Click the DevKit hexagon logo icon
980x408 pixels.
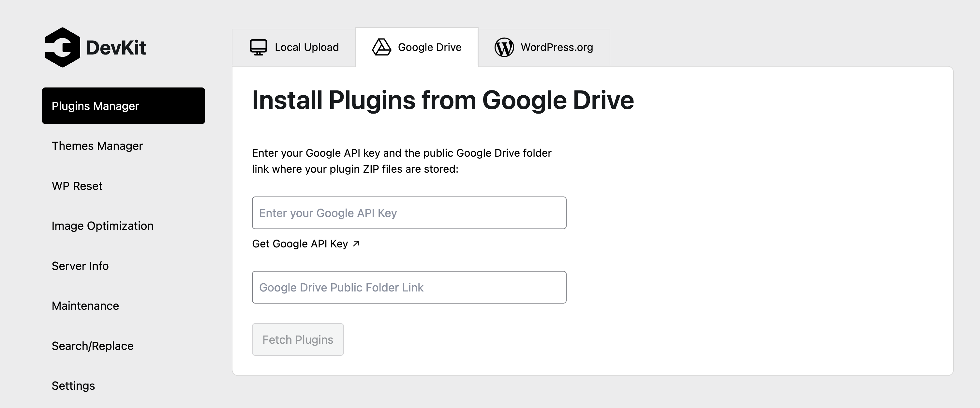pos(62,48)
